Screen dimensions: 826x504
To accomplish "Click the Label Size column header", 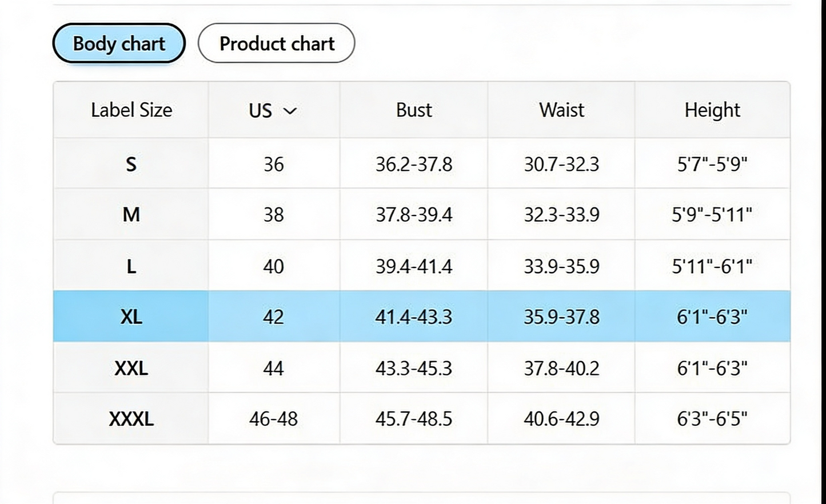I will [131, 110].
